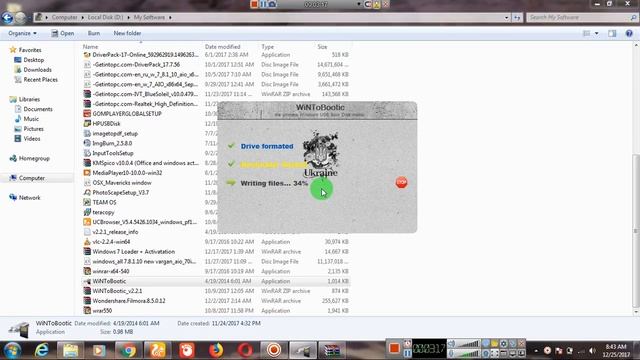Select the ImgBurn_2.5.8.0 file icon

(87, 143)
